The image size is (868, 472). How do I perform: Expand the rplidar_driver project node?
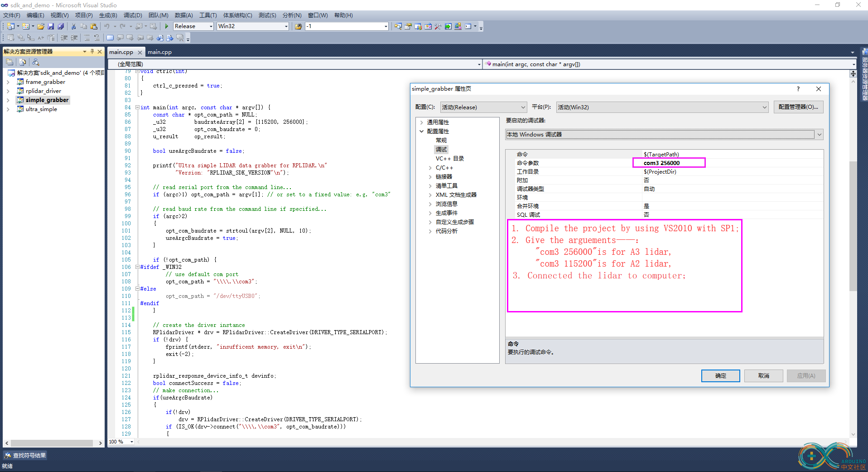(8, 91)
